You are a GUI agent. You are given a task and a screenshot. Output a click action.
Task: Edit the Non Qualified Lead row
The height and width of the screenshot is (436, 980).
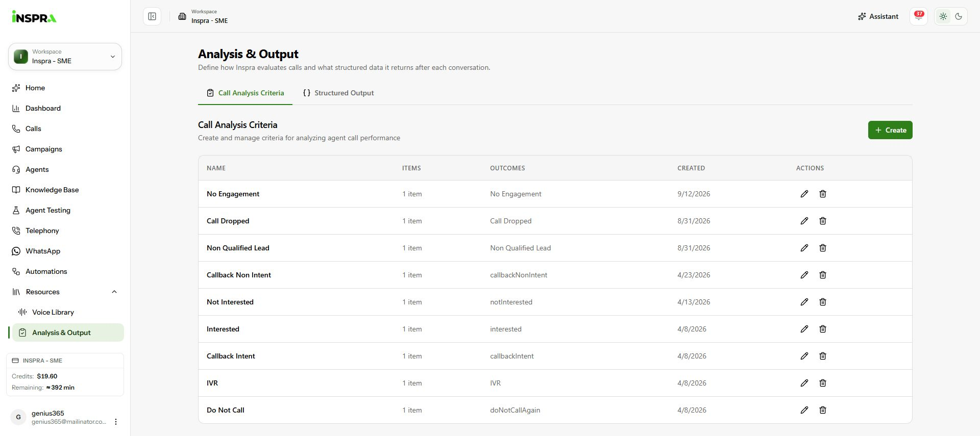point(804,248)
